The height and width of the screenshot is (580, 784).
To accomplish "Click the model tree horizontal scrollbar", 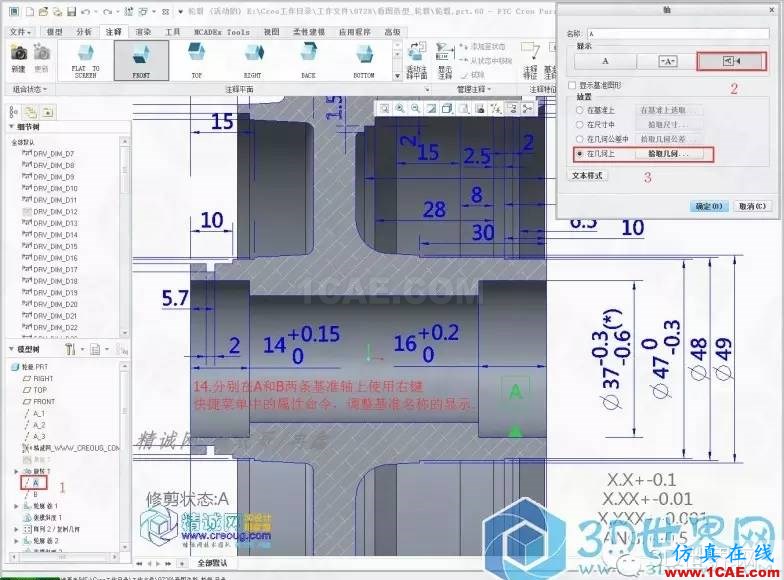I will 65,556.
